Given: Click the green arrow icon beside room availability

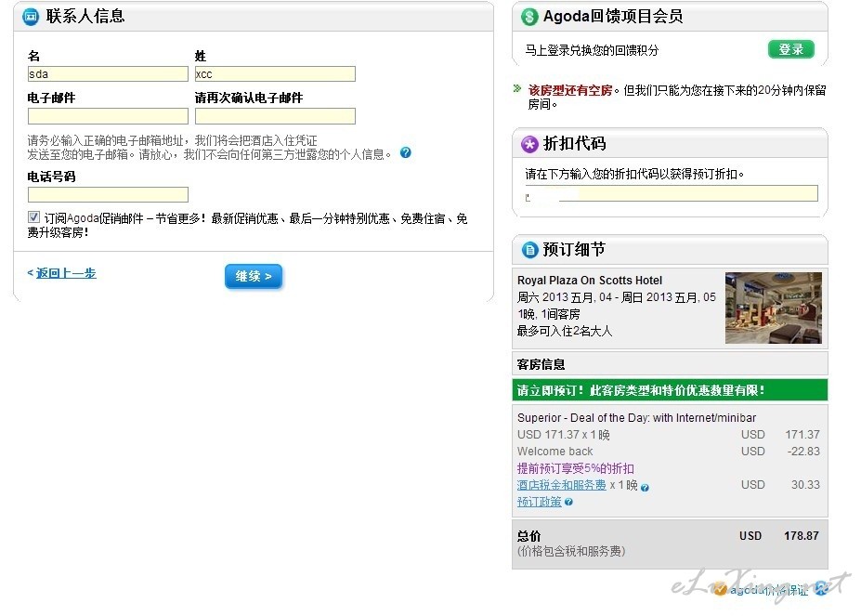Looking at the screenshot, I should pos(517,88).
